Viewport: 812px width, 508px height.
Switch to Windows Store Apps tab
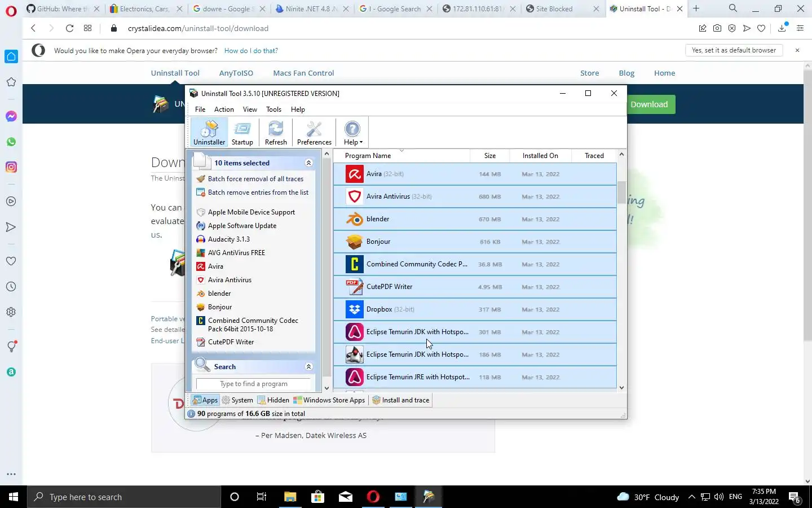[x=329, y=400]
